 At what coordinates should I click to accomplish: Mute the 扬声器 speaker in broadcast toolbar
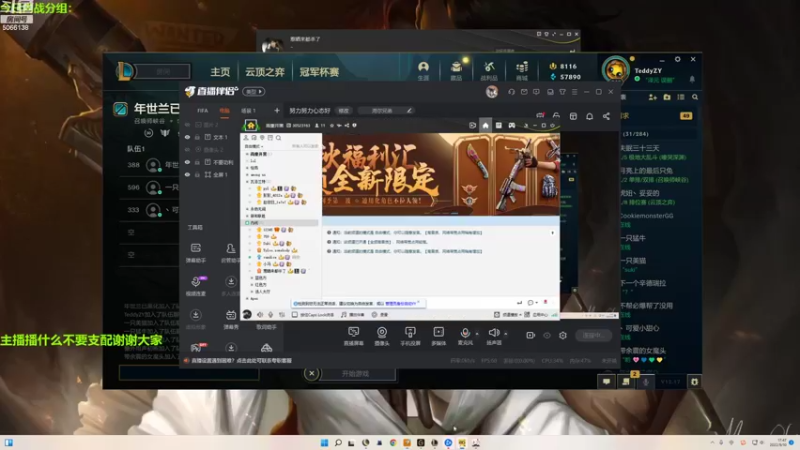point(493,336)
